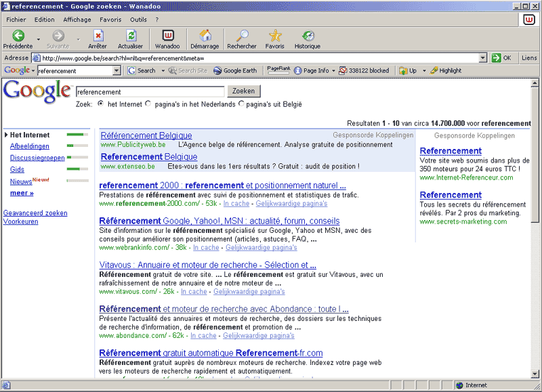Open the Google toolbar logo dropdown arrow
The width and height of the screenshot is (542, 392).
point(33,71)
